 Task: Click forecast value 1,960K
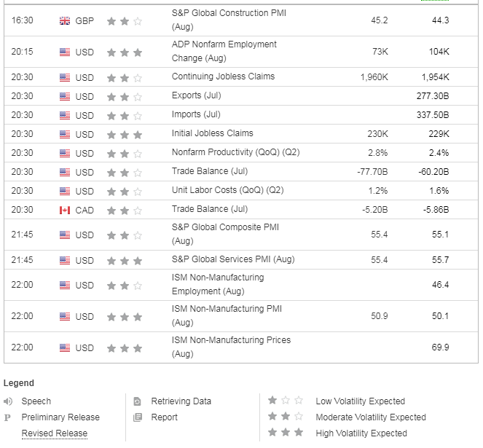tap(374, 77)
